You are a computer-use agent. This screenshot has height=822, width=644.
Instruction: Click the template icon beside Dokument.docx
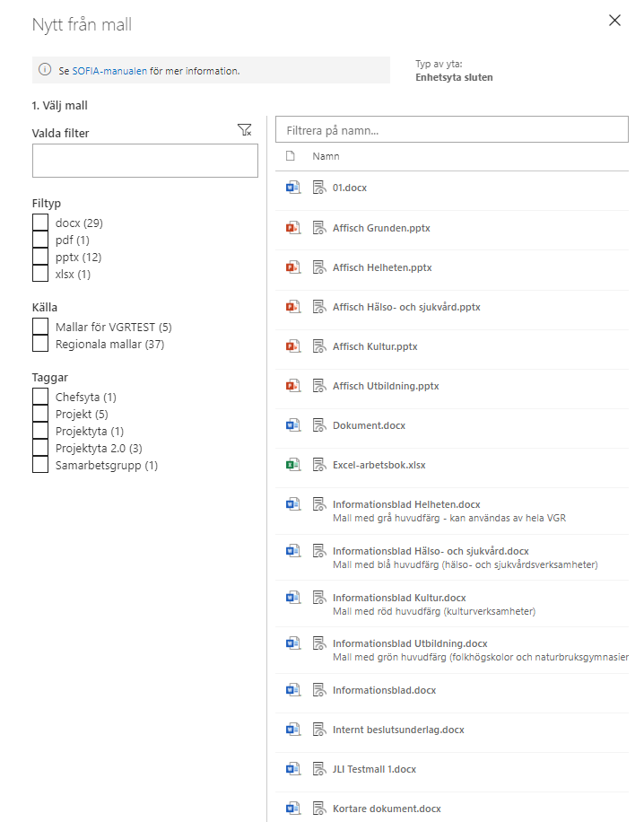[x=318, y=425]
